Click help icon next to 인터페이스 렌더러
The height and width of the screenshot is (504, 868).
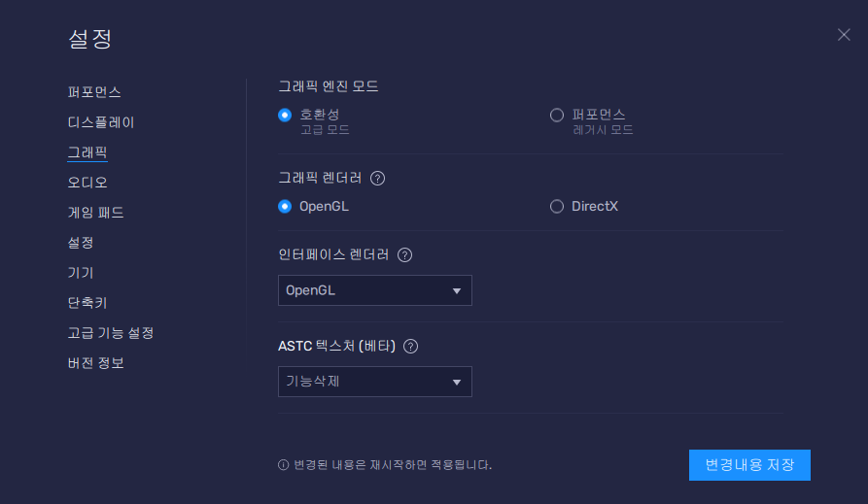(x=405, y=255)
